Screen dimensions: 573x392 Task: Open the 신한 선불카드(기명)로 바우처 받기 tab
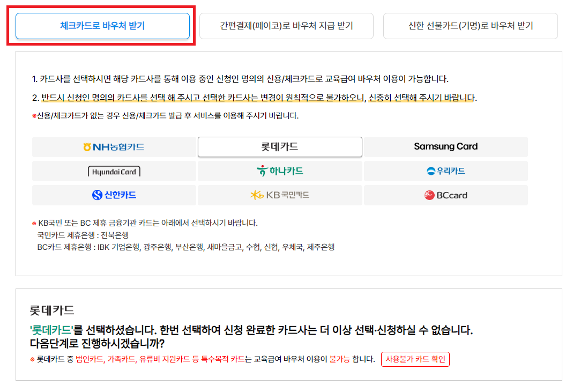tap(470, 26)
